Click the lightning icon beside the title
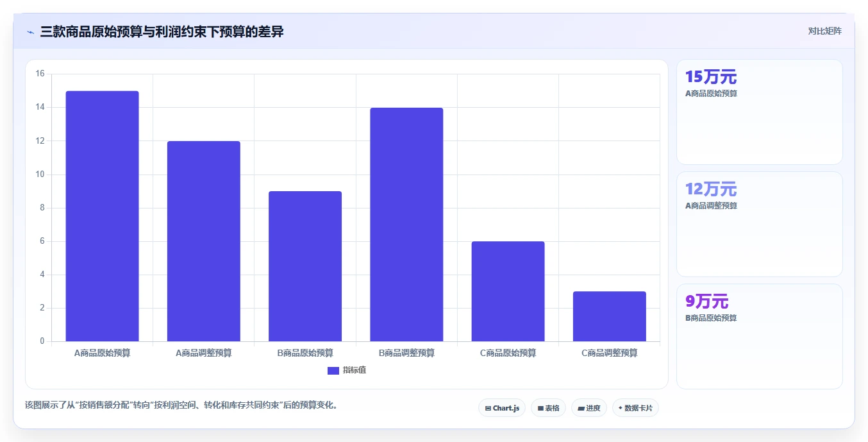Image resolution: width=868 pixels, height=442 pixels. [30, 32]
